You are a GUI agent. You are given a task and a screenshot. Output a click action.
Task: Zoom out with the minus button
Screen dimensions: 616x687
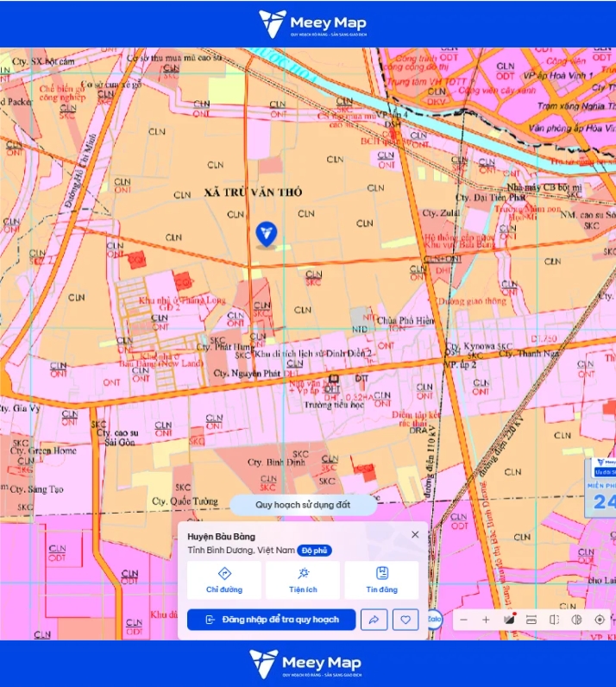click(x=464, y=620)
